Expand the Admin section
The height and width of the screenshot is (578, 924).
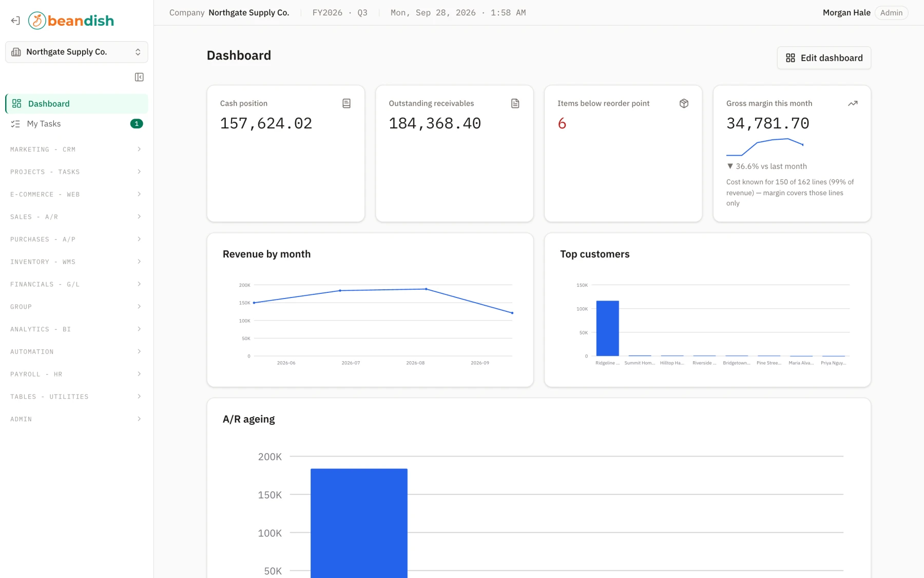(76, 419)
